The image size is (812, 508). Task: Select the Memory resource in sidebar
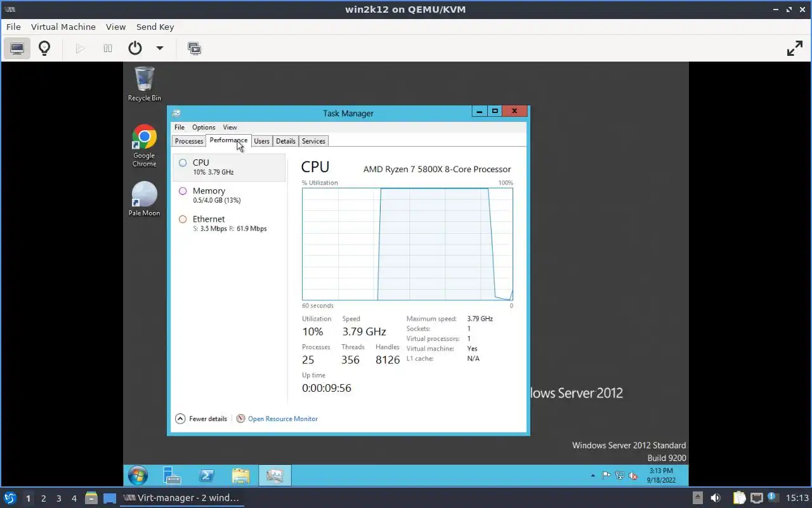tap(229, 195)
